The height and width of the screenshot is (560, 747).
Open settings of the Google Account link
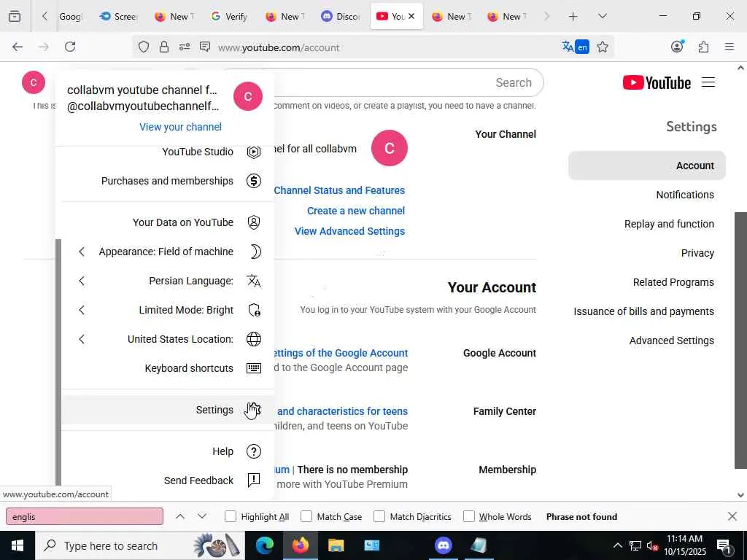(x=341, y=353)
